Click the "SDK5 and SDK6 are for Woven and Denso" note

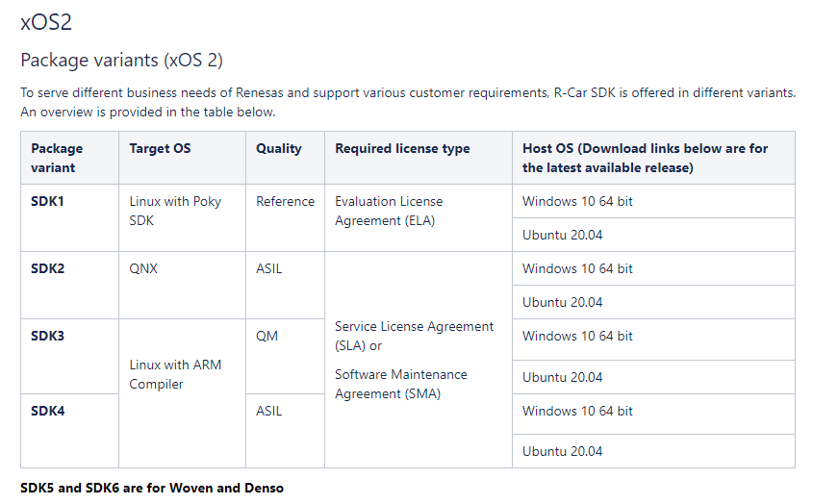coord(152,488)
